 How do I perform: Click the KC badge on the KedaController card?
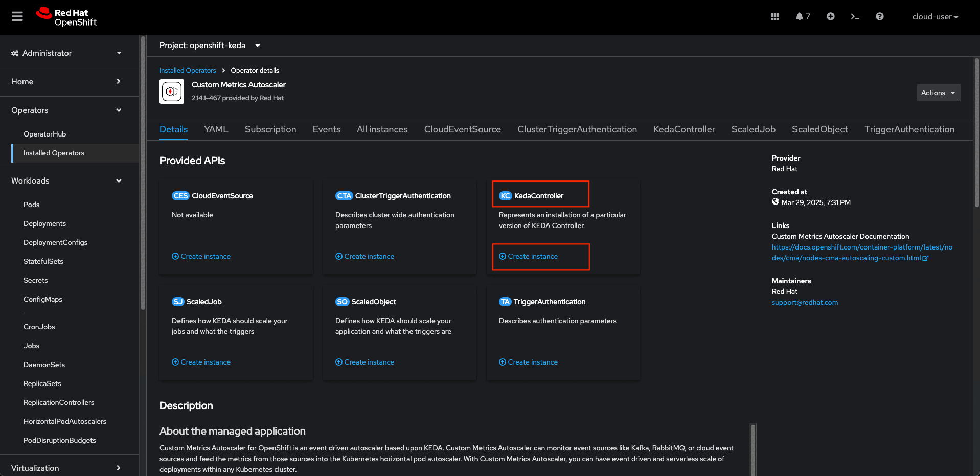click(x=505, y=196)
